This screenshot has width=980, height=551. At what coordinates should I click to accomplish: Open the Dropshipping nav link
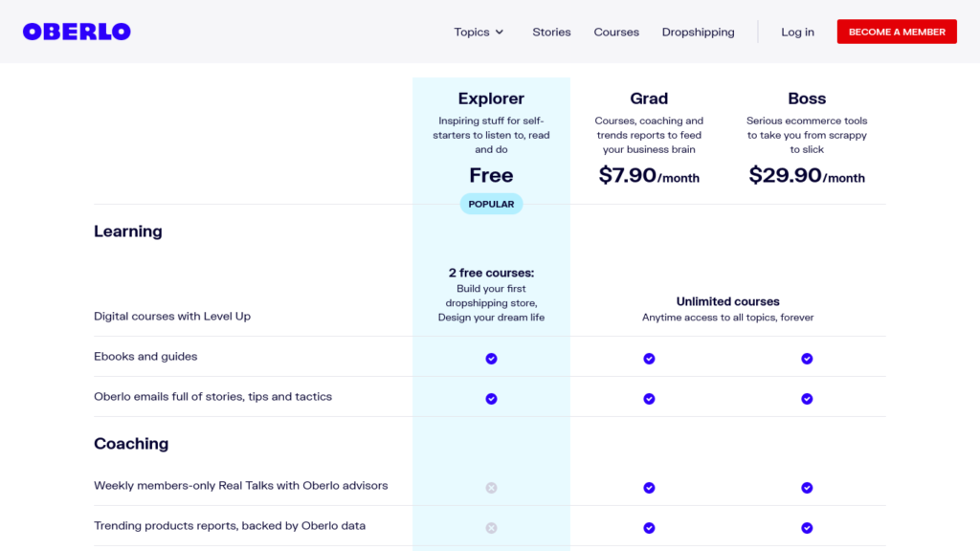698,32
